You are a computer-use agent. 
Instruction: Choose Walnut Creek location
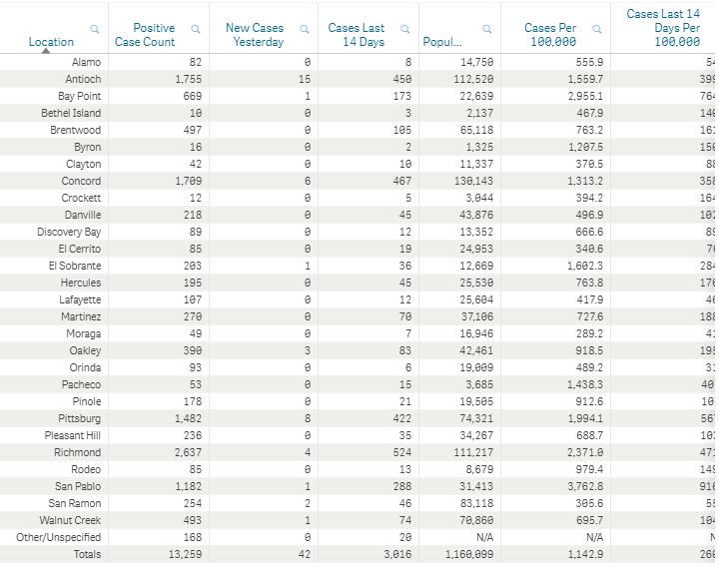(x=70, y=520)
